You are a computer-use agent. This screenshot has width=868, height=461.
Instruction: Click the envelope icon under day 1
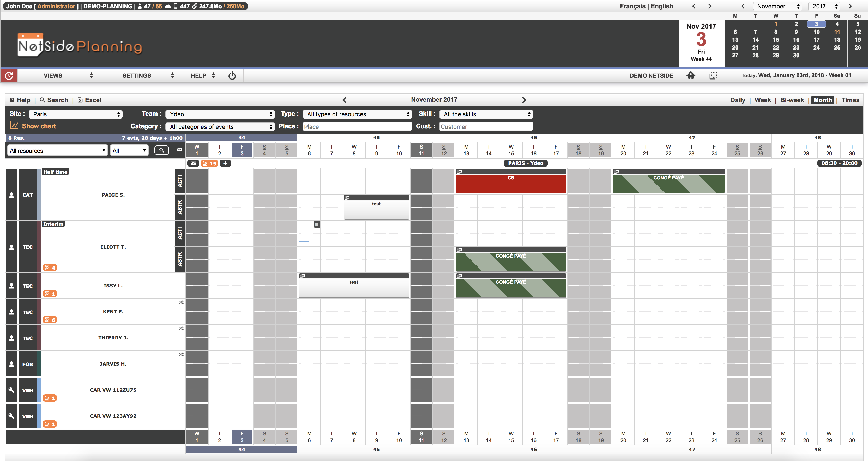193,163
